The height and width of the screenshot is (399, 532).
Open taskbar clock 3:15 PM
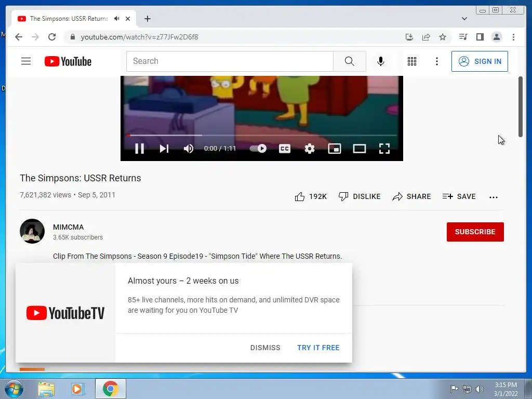point(506,389)
